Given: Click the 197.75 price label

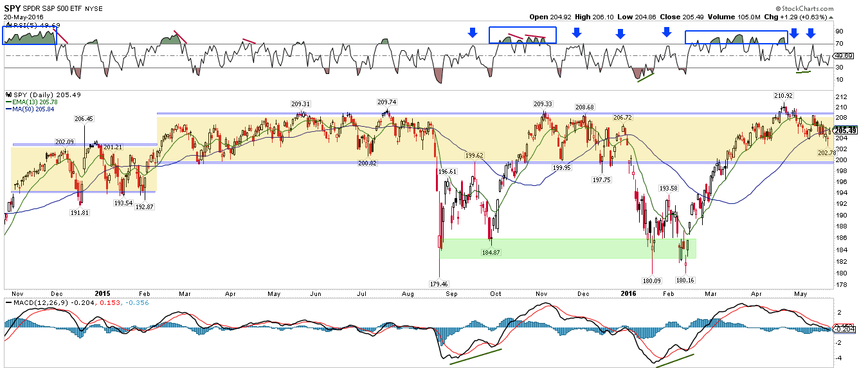Looking at the screenshot, I should click(601, 180).
